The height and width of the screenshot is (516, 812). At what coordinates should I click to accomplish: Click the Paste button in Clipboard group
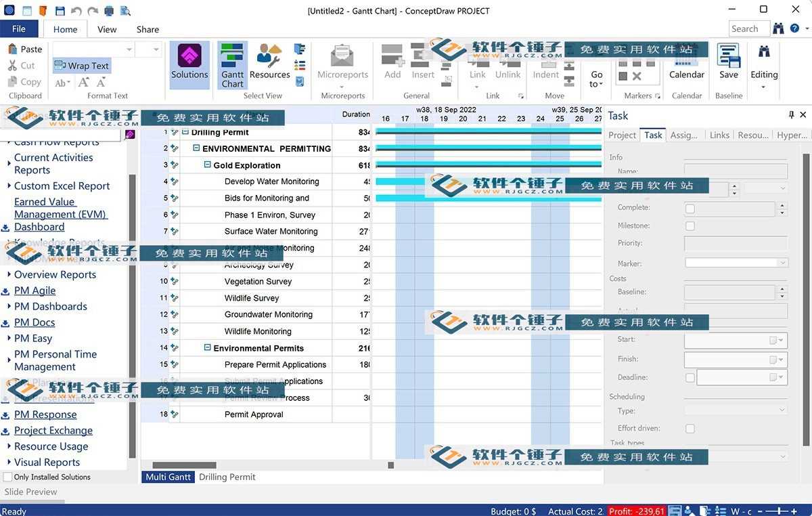[26, 49]
